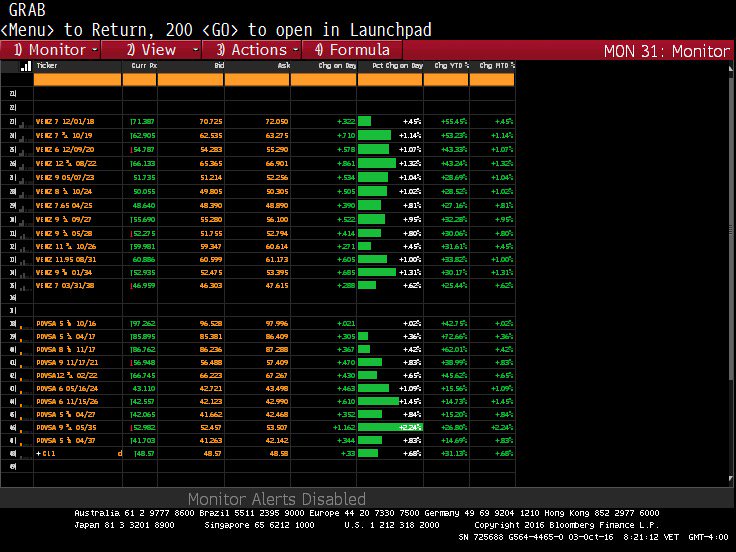Screen dimensions: 736x552
Task: Click the +2.24% highlighted change bar
Action: (x=390, y=427)
